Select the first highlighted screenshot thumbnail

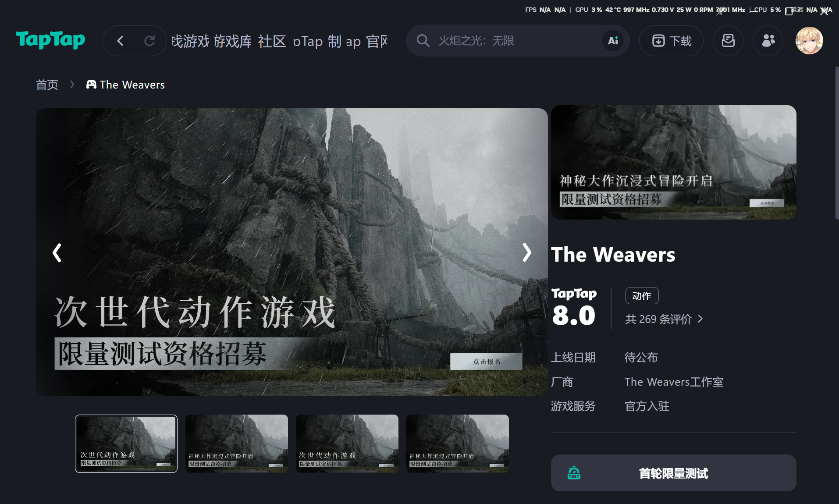pos(126,444)
